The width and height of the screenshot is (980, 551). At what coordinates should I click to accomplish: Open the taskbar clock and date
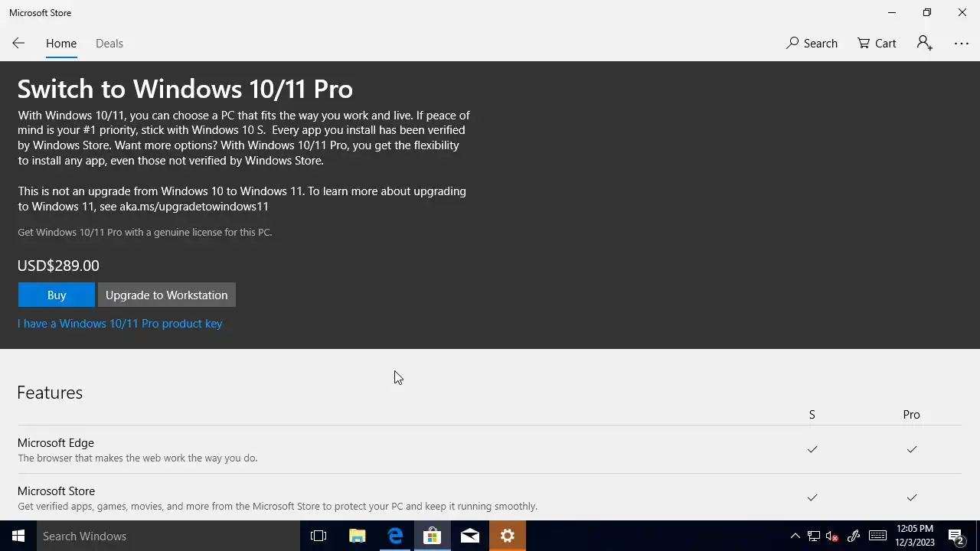coord(915,536)
